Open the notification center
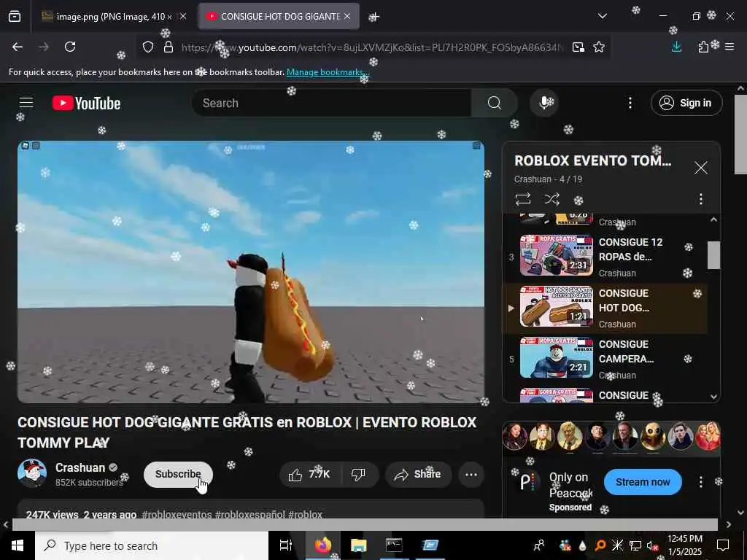 coord(723,545)
